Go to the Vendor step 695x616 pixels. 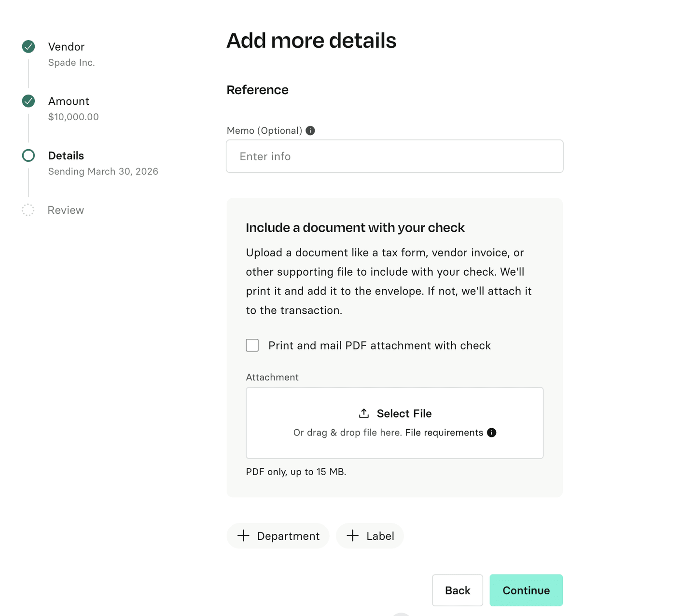coord(66,47)
